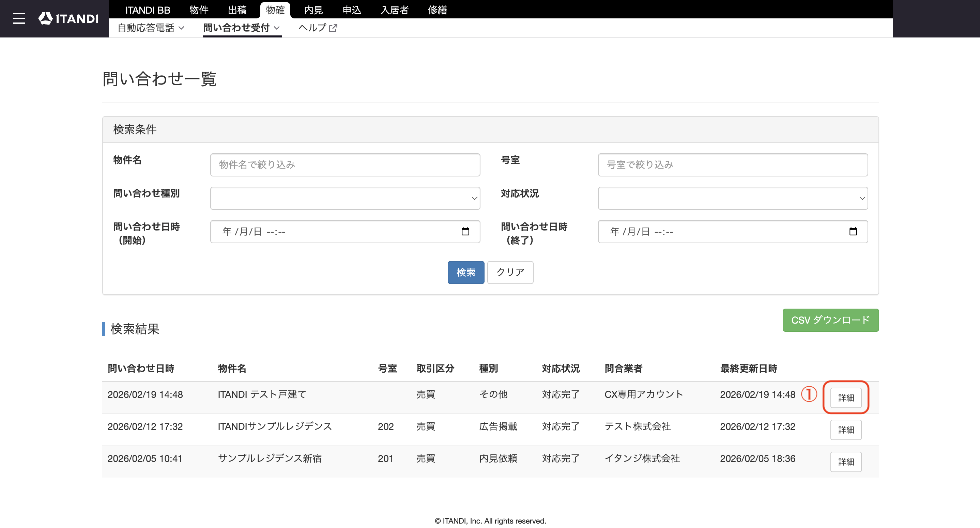Image resolution: width=980 pixels, height=528 pixels.
Task: Click the 検索条件 panel header
Action: 490,130
